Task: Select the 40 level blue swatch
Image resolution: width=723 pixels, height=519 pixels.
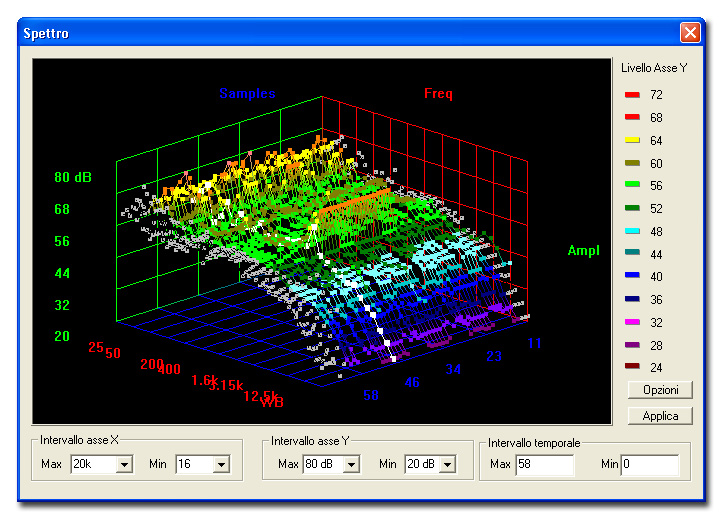Action: click(x=632, y=275)
